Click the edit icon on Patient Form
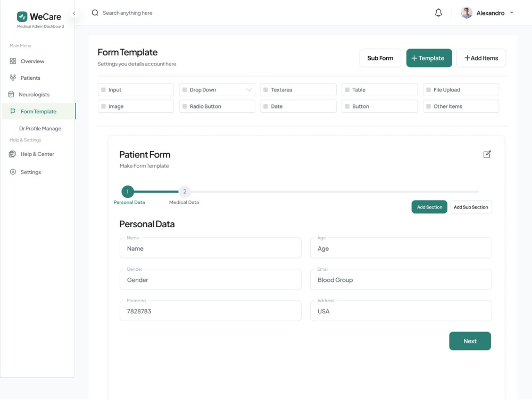The image size is (532, 399). [487, 154]
